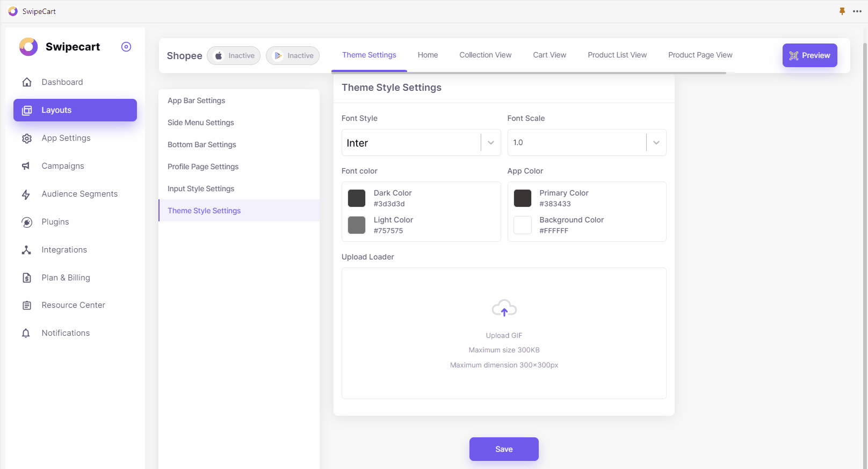This screenshot has height=469, width=868.
Task: Click the App Settings gear icon
Action: 26,138
